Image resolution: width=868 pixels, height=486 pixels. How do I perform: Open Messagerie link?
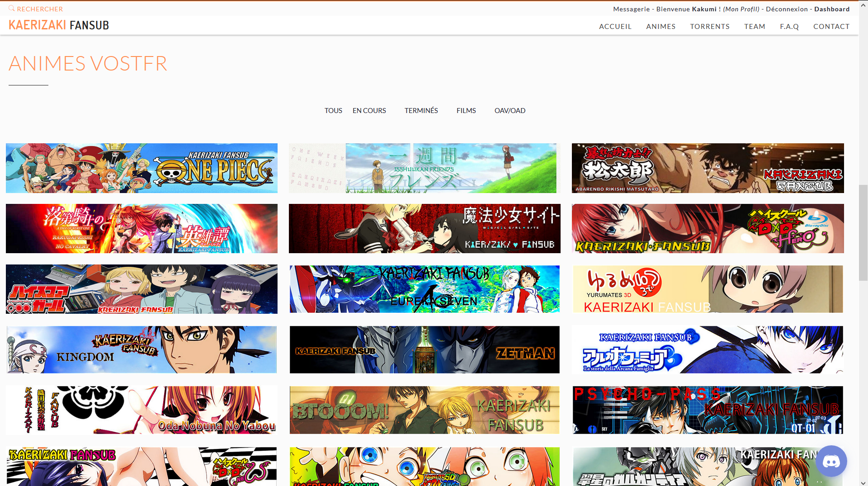[x=631, y=9]
